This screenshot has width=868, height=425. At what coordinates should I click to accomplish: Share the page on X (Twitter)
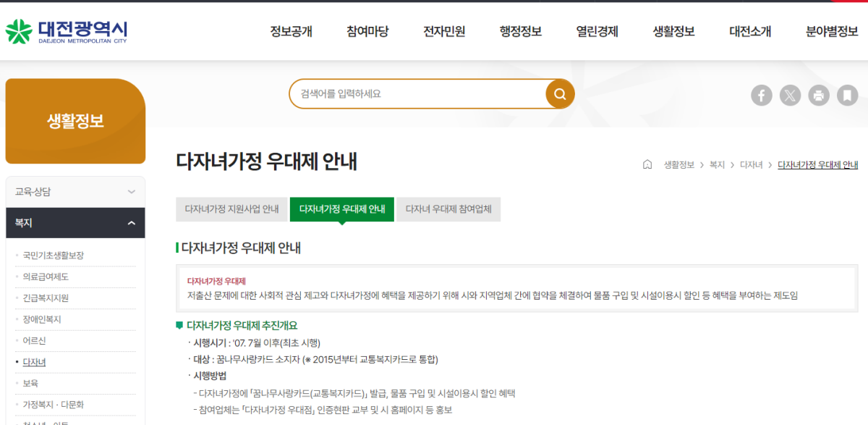(790, 95)
